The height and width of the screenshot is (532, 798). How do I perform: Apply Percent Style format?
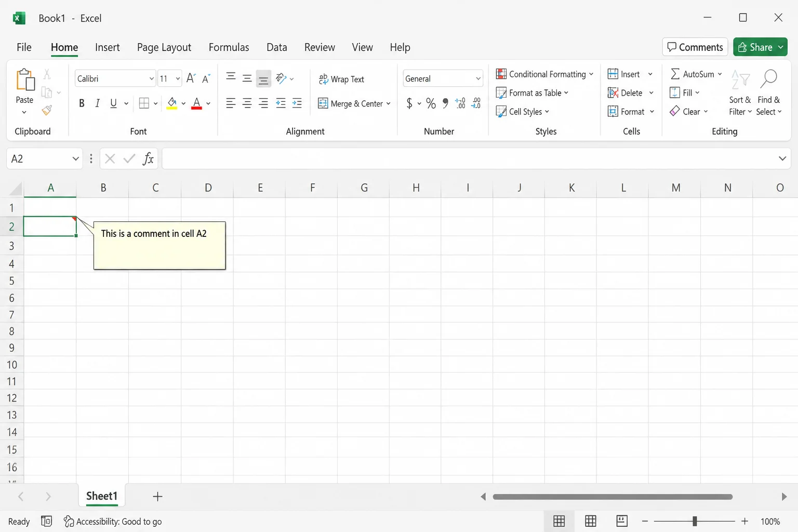click(431, 103)
